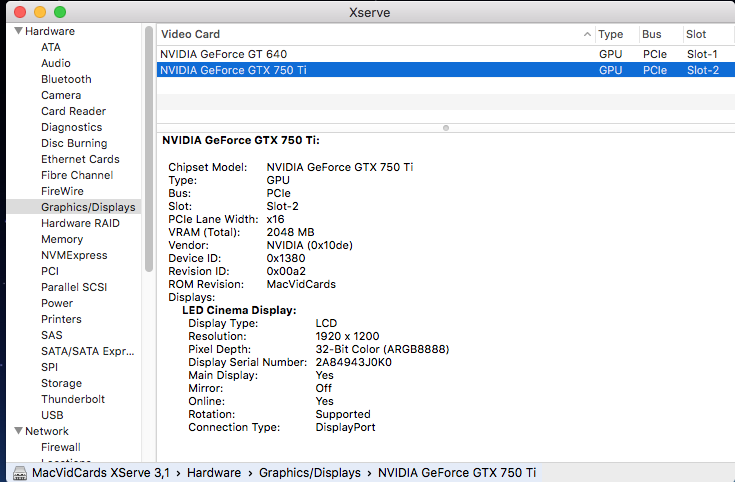Select Power in the sidebar
The width and height of the screenshot is (735, 482).
point(57,303)
